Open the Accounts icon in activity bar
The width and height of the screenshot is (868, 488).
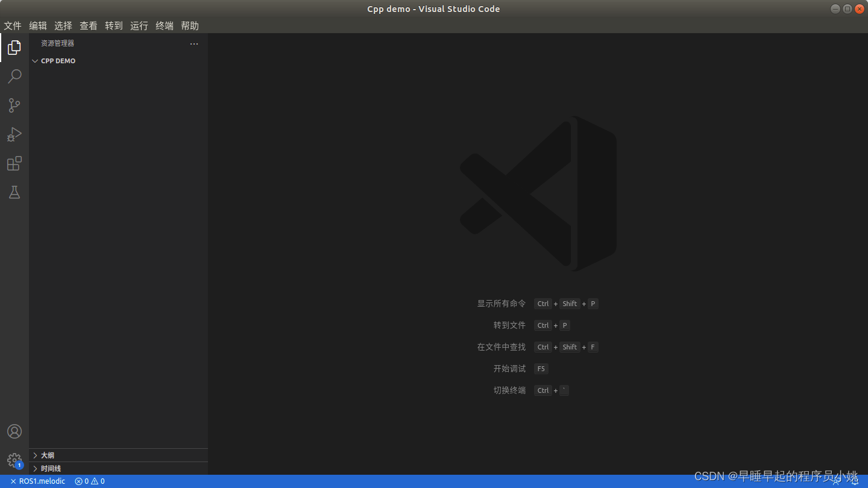tap(14, 431)
